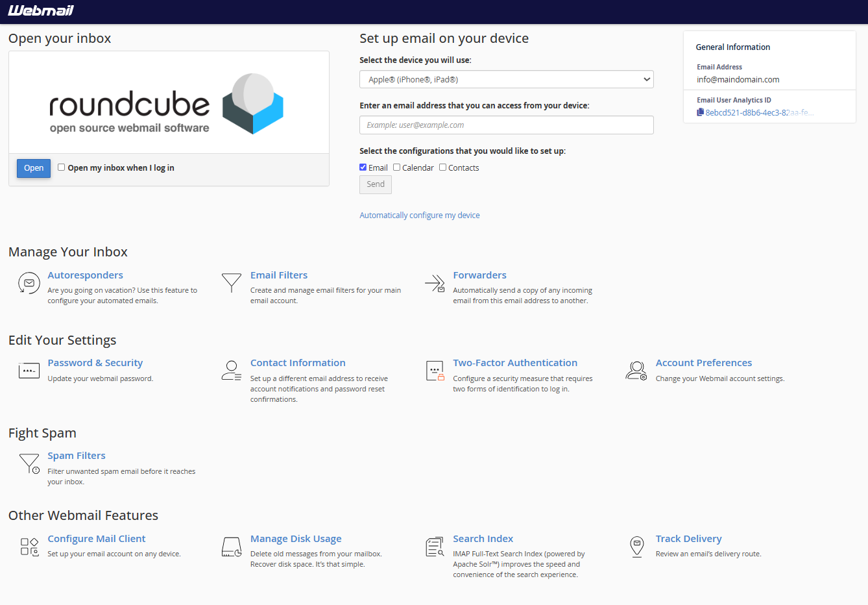Open Manage Disk Usage link
The width and height of the screenshot is (868, 605).
click(x=296, y=539)
